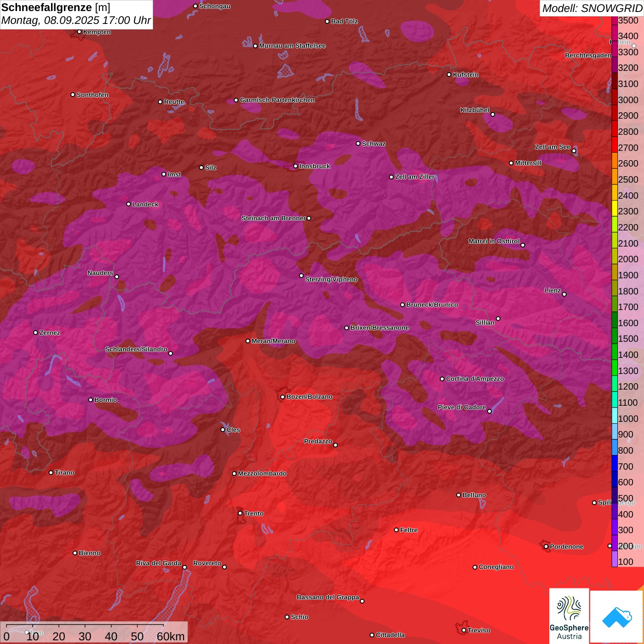Click the GeoSphere Austria logo
The width and height of the screenshot is (644, 644).
tap(569, 615)
